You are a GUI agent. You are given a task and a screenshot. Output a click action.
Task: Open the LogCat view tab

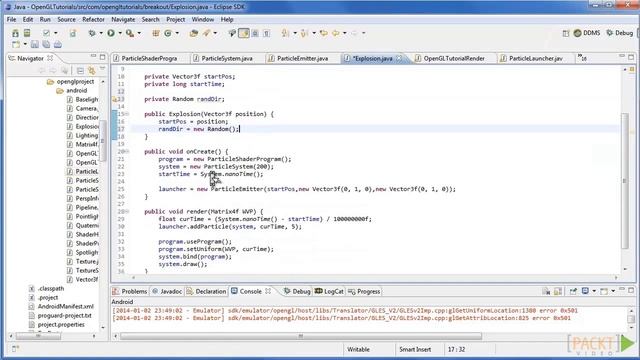coord(329,291)
